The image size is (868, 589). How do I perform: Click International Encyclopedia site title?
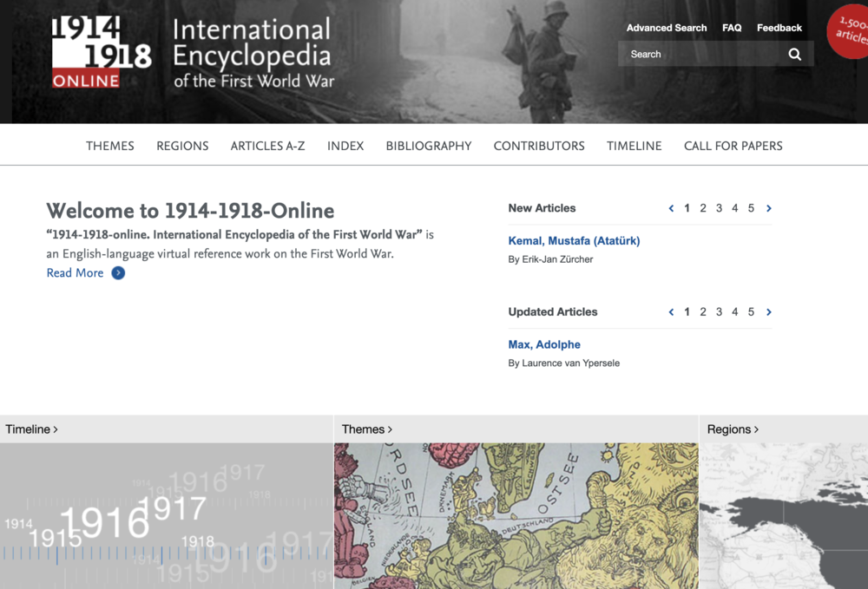[x=253, y=53]
